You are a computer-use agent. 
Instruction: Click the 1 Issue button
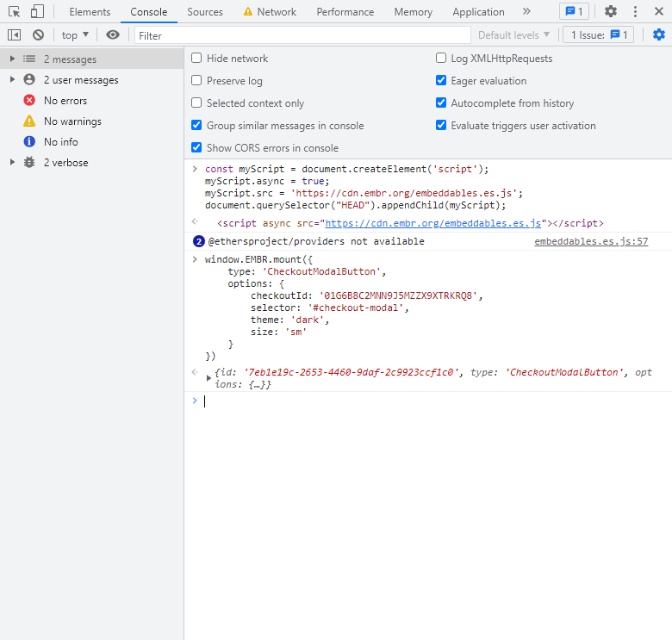point(598,35)
